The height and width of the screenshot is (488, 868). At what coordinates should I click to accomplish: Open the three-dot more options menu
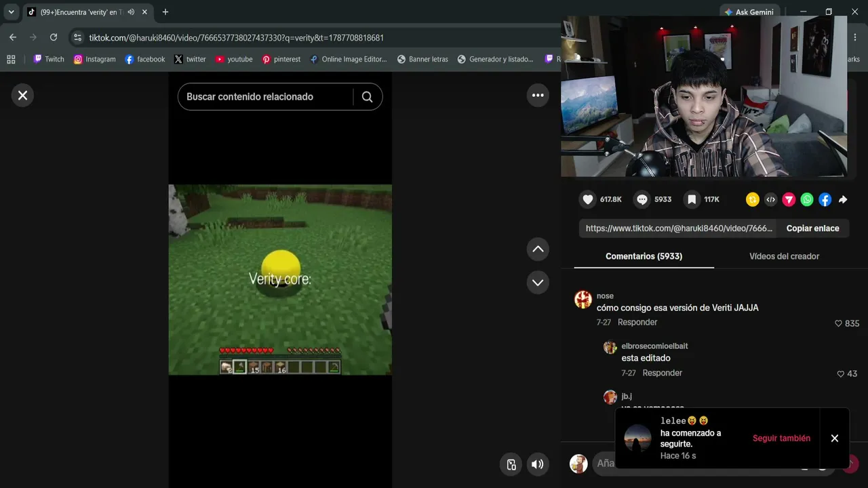click(x=538, y=96)
